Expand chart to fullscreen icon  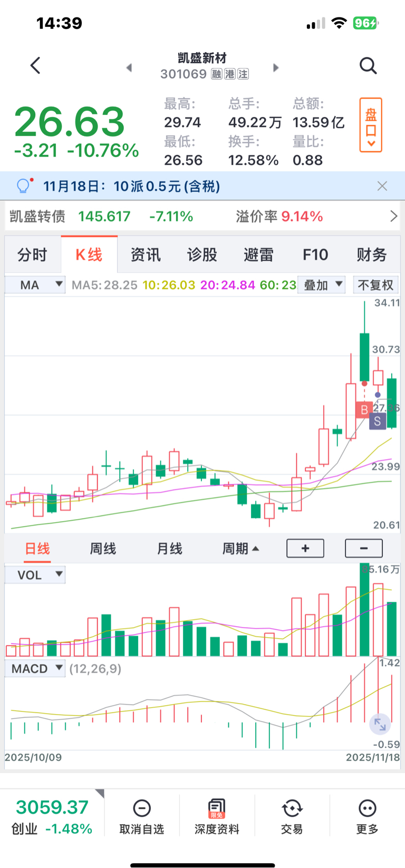click(380, 725)
